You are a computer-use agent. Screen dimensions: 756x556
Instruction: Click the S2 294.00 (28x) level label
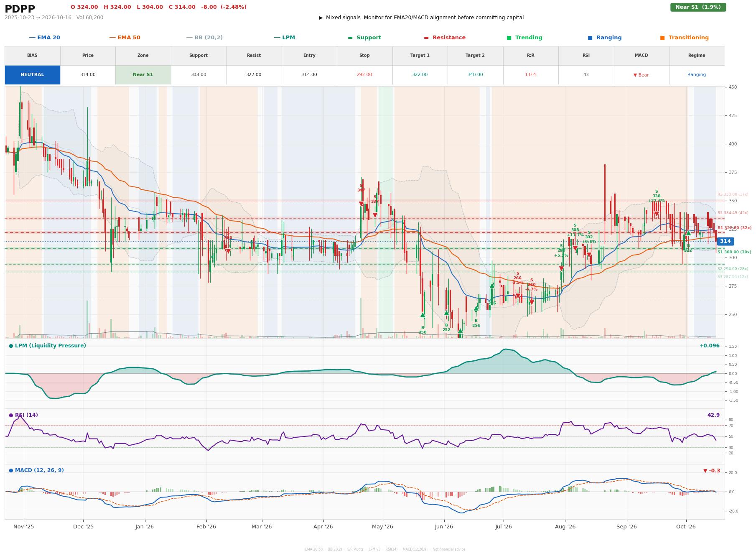(x=733, y=269)
